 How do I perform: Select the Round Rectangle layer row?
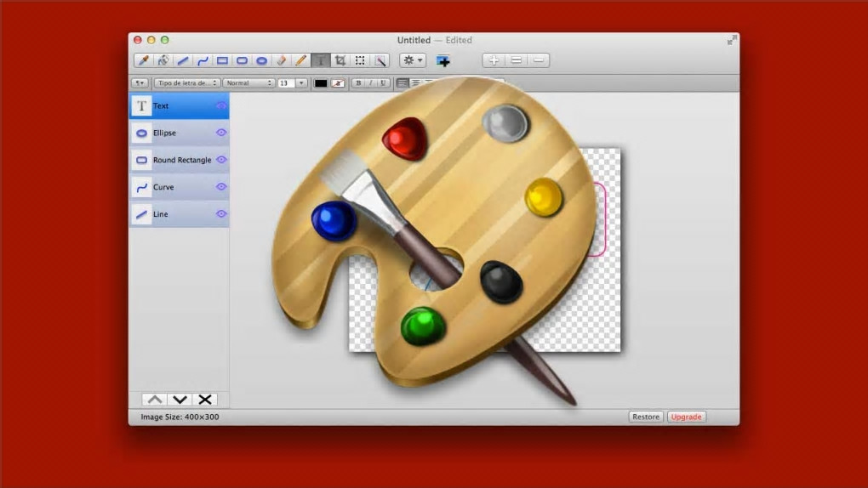pos(180,160)
